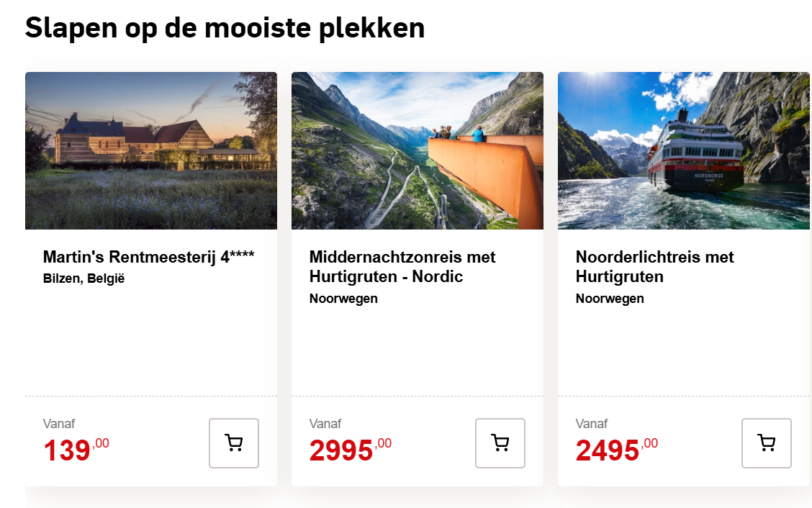Open Martin's Rentmeesterij hotel photo

click(151, 150)
